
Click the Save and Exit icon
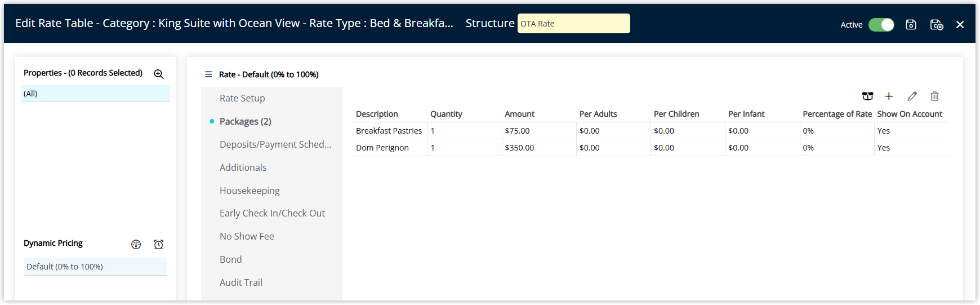(x=936, y=24)
